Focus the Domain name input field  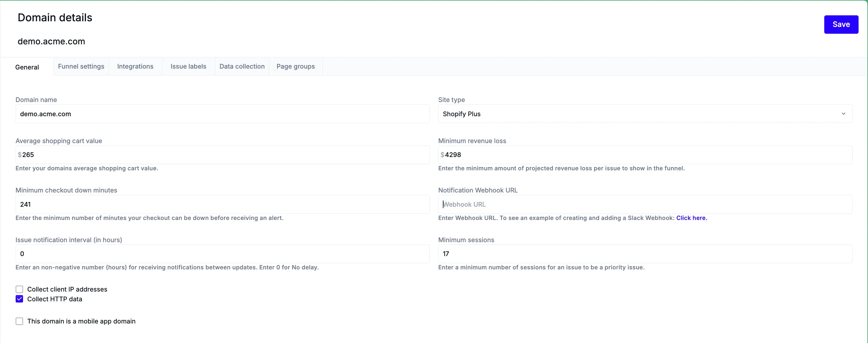[x=222, y=114]
